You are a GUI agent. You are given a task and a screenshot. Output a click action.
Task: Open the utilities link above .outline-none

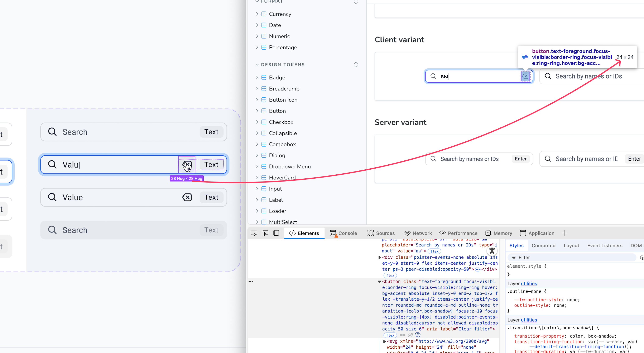pos(529,283)
